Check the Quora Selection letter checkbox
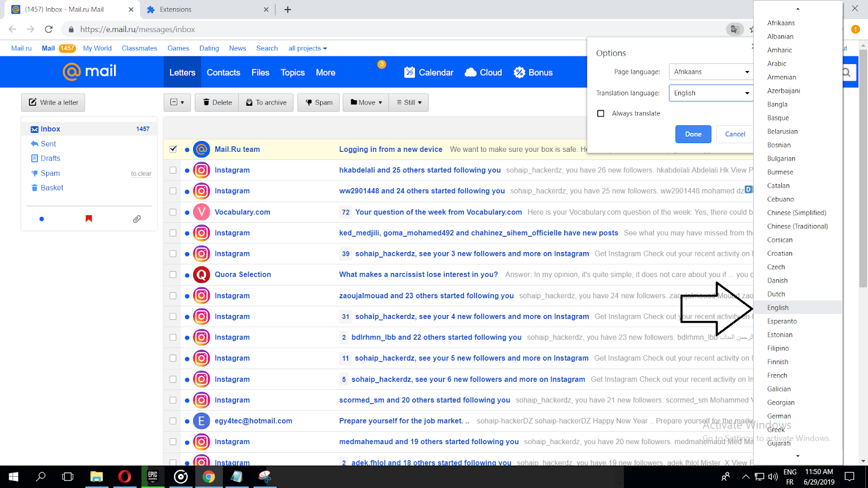868x488 pixels. coord(173,274)
